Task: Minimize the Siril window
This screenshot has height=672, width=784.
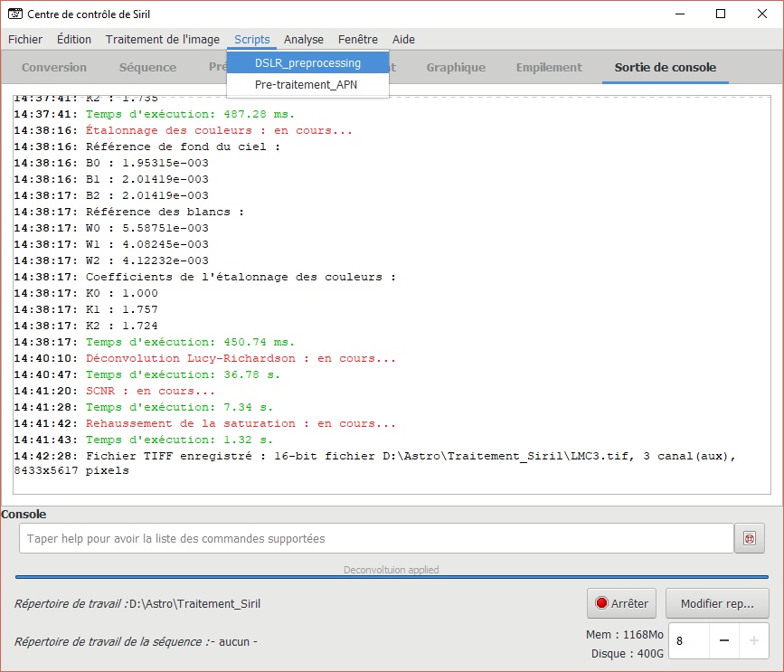Action: pyautogui.click(x=679, y=14)
